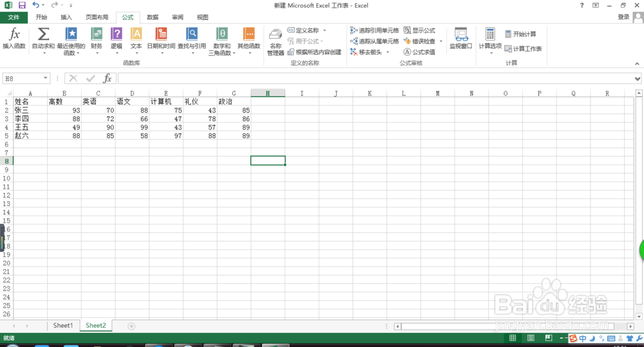Open Calculation Options (计算选项)

tap(490, 41)
